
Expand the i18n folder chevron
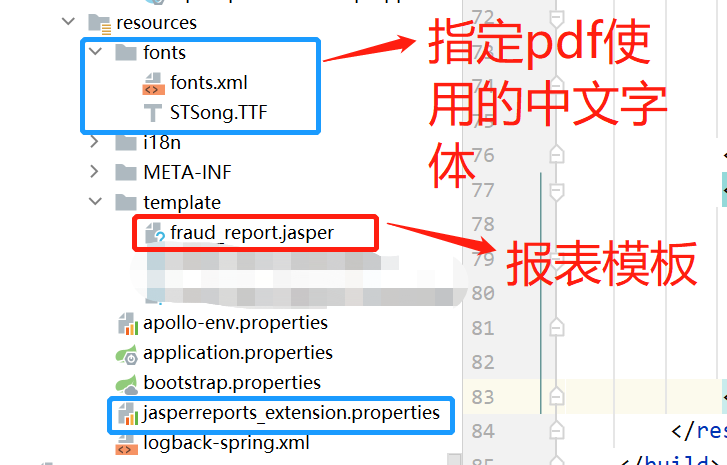click(x=94, y=141)
